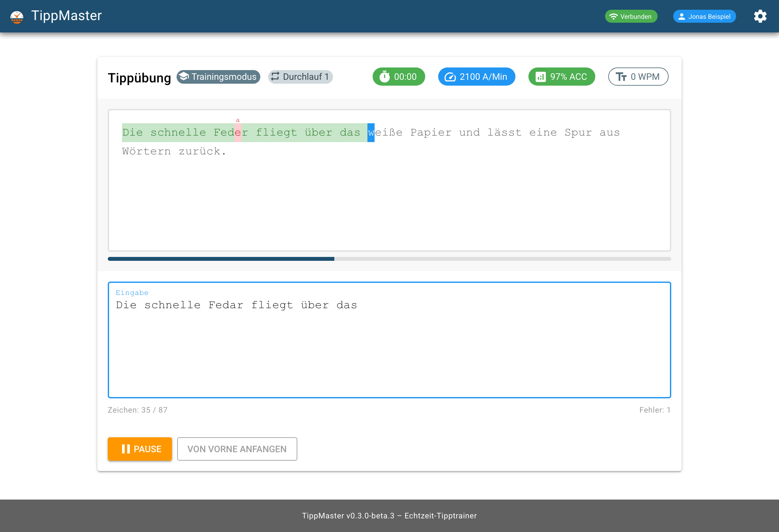
Task: Click the repeat icon in Durchlauf 1 chip
Action: click(275, 76)
